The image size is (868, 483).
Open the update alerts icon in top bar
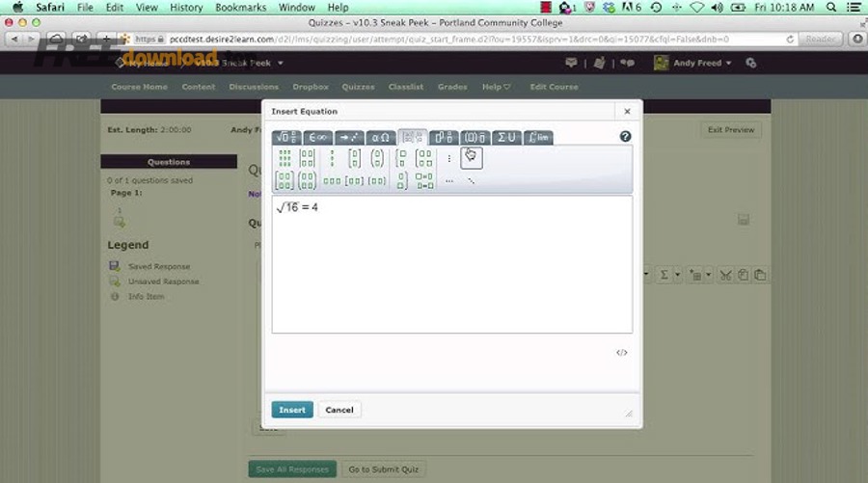click(x=599, y=63)
